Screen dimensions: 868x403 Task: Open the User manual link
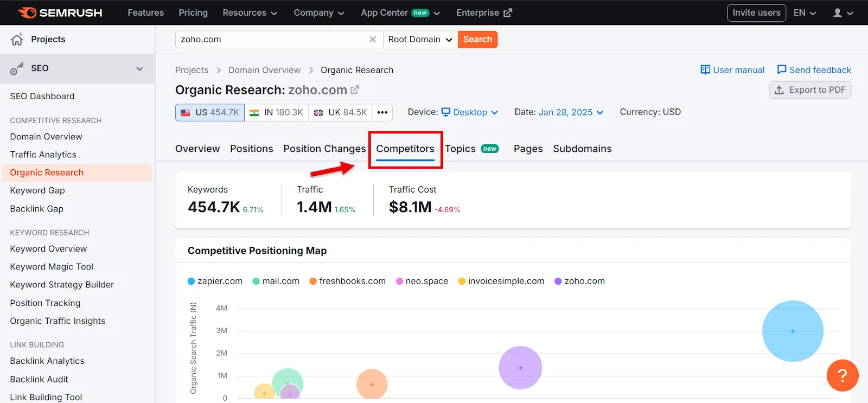[732, 70]
